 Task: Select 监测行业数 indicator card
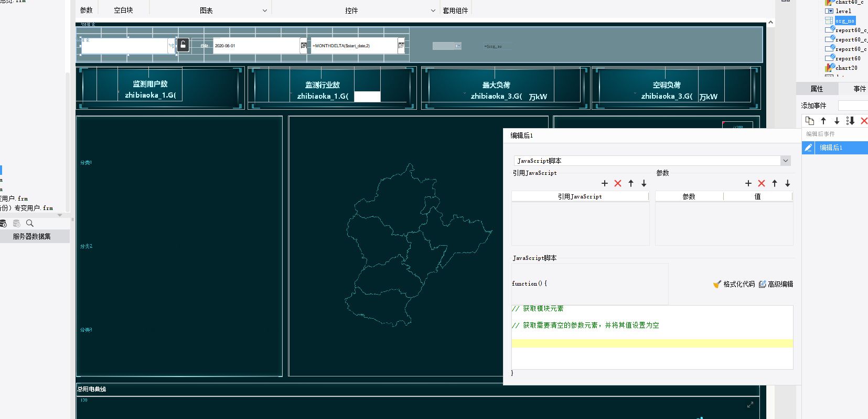(332, 88)
